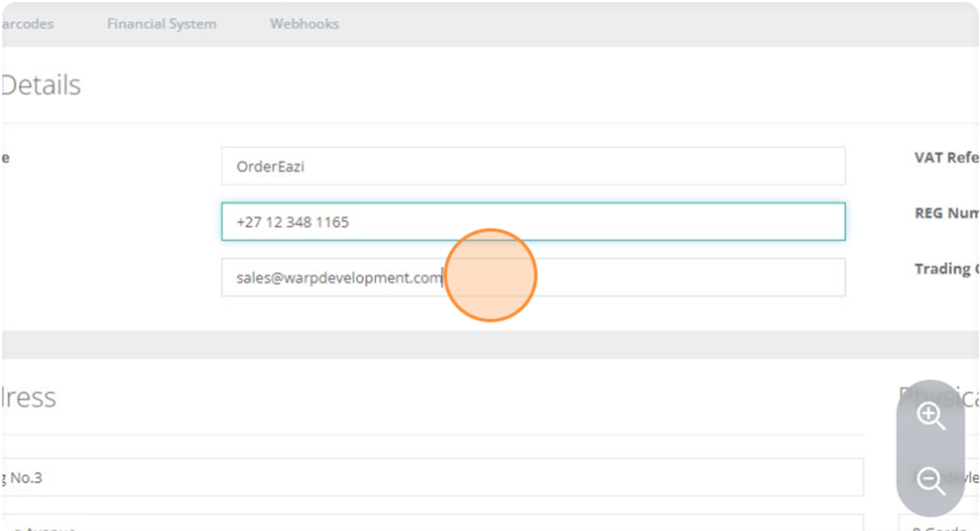Image resolution: width=980 pixels, height=531 pixels.
Task: Open the Financial System tab
Action: (x=162, y=24)
